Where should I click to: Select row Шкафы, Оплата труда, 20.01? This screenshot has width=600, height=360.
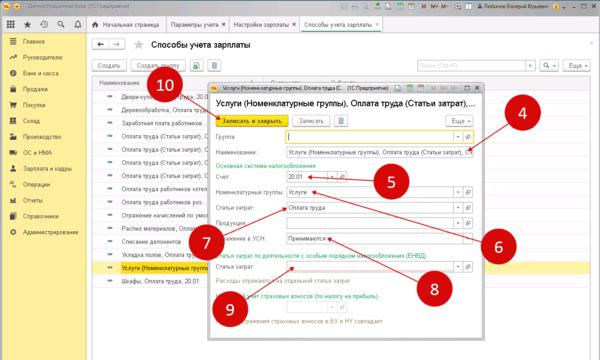click(160, 281)
